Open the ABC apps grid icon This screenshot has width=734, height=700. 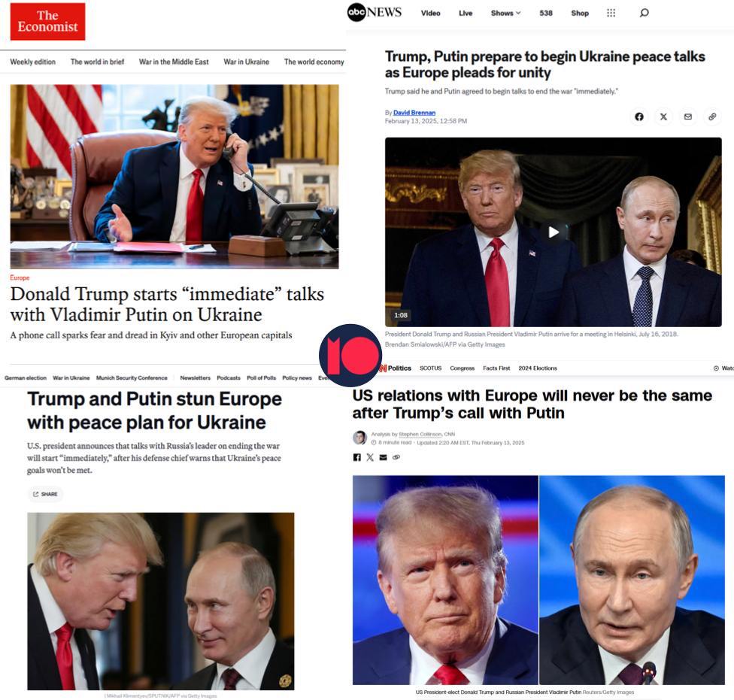click(611, 13)
